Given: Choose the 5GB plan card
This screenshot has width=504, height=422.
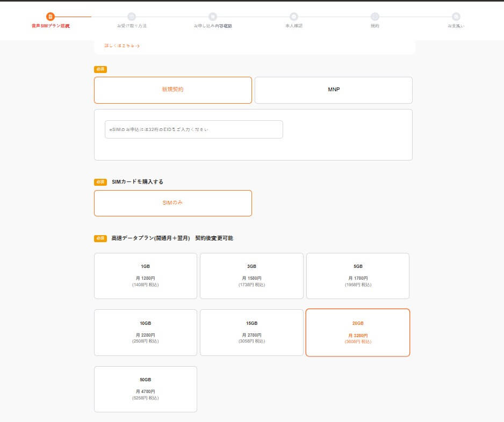Looking at the screenshot, I should [358, 275].
